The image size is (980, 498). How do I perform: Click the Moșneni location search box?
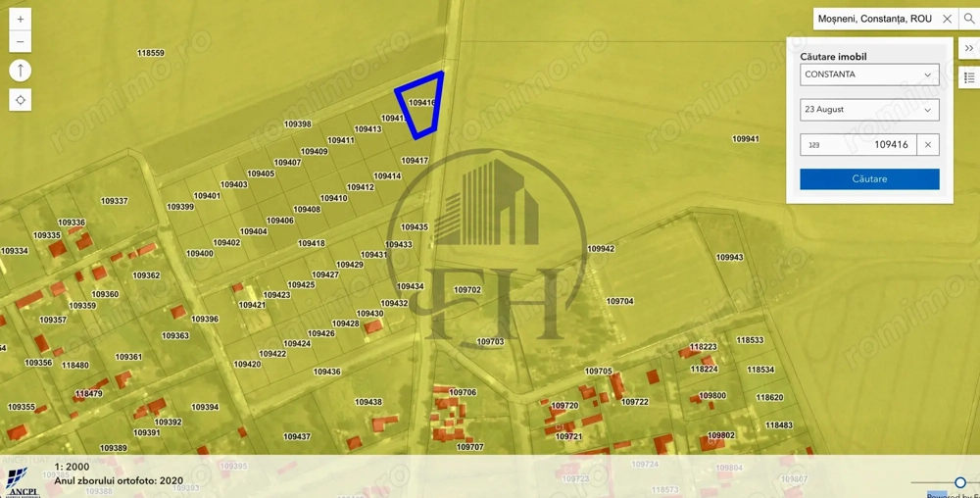(874, 19)
